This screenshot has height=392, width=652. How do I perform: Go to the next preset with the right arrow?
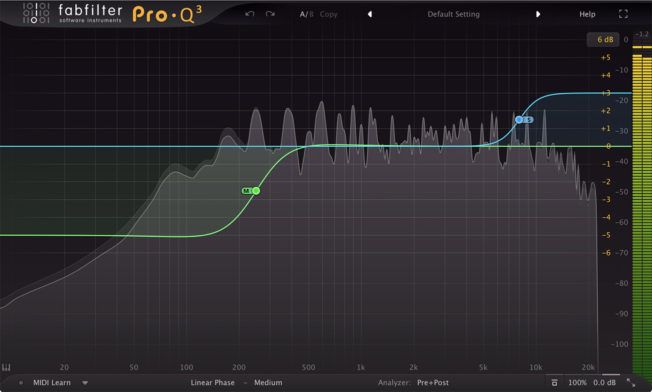pos(538,14)
